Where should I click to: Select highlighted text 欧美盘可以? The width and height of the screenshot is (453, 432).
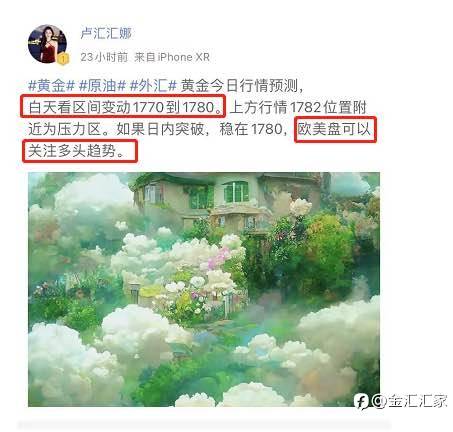[x=335, y=129]
